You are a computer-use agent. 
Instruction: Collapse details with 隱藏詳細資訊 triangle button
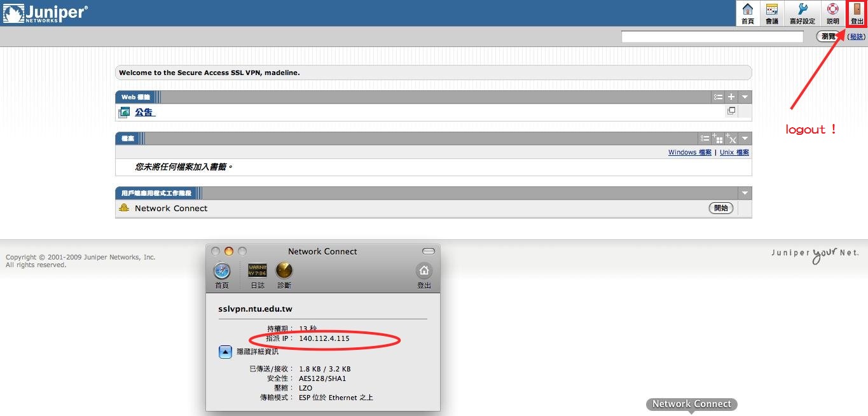point(225,352)
